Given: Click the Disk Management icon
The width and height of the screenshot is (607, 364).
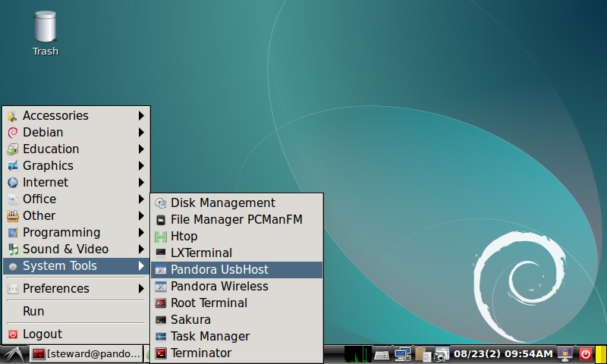Looking at the screenshot, I should coord(161,202).
